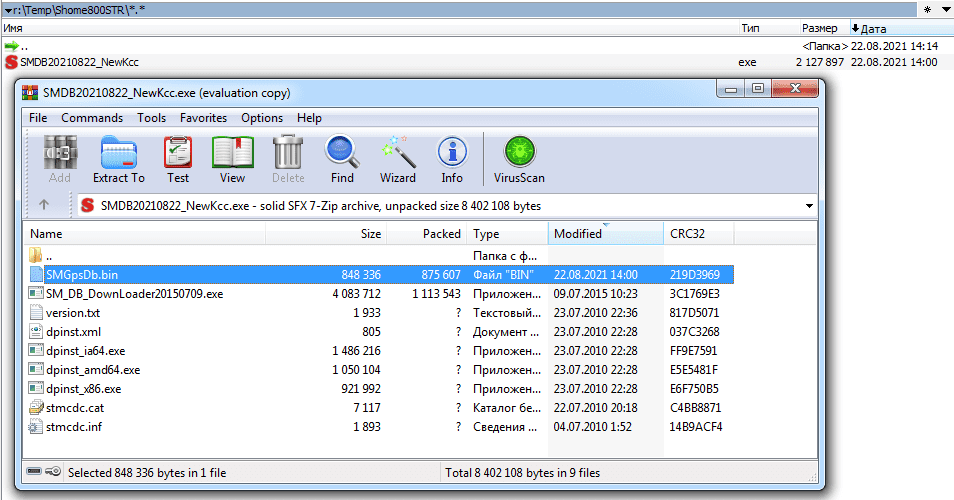
Task: Sort by the Modified column header
Action: [x=578, y=234]
